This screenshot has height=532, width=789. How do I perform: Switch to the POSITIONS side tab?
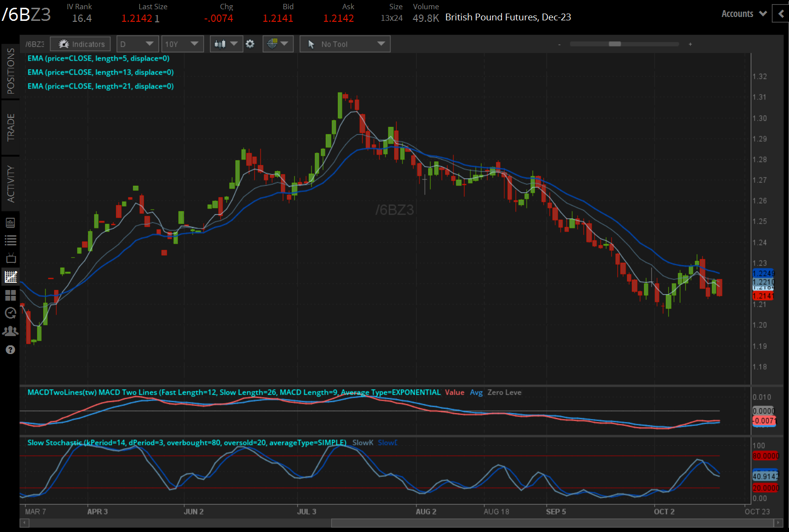point(11,71)
